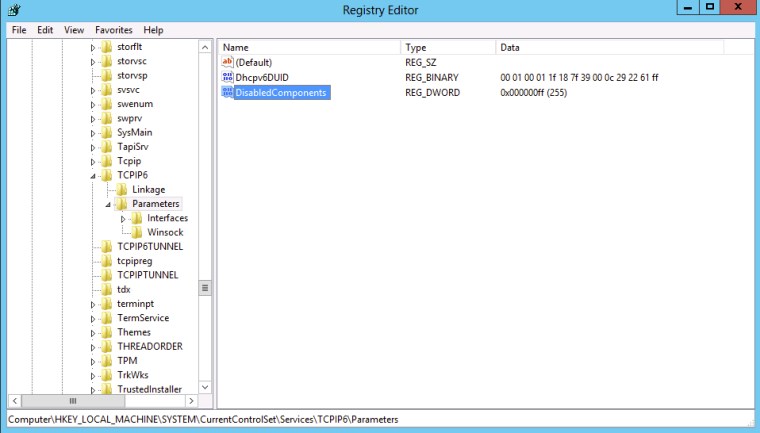This screenshot has height=433, width=760.
Task: Select the DisabledComponents value name
Action: 281,93
